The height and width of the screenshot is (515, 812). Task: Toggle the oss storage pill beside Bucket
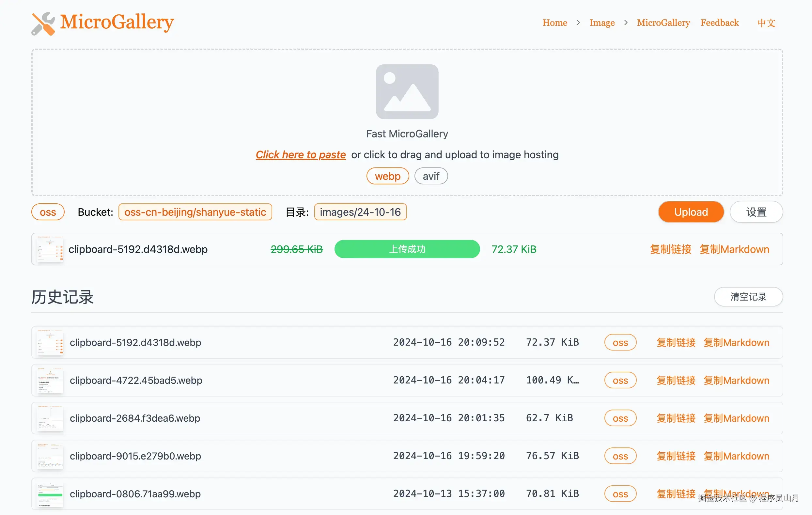coord(48,212)
